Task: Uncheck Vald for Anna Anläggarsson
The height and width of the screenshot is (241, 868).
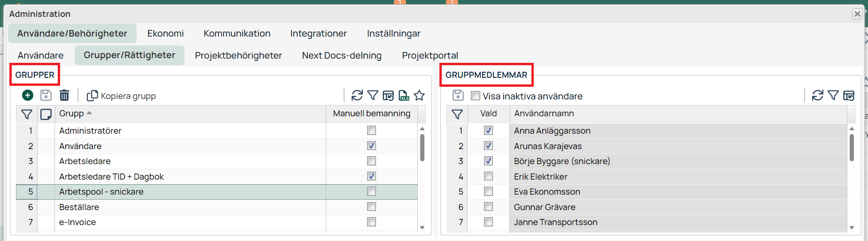Action: coord(488,131)
